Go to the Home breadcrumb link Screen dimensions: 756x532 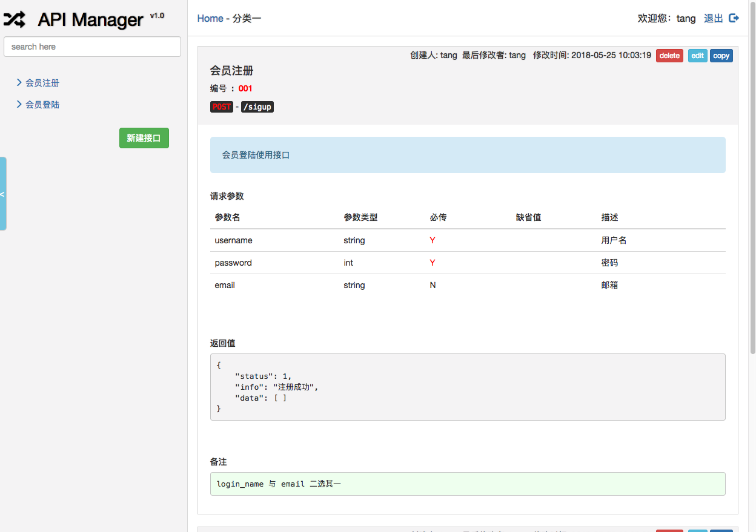pyautogui.click(x=210, y=18)
